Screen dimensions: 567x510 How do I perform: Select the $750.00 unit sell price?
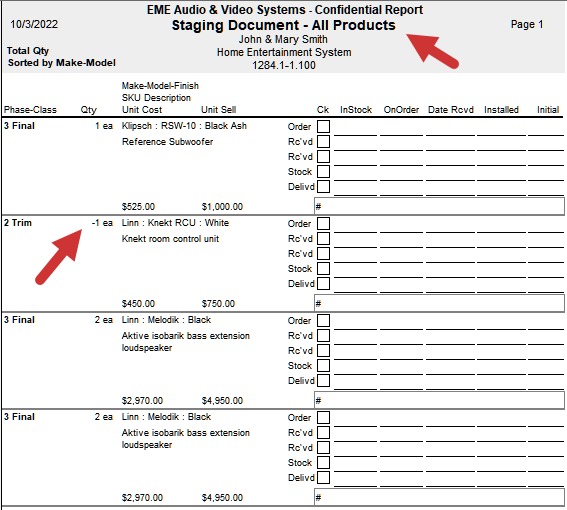point(218,303)
